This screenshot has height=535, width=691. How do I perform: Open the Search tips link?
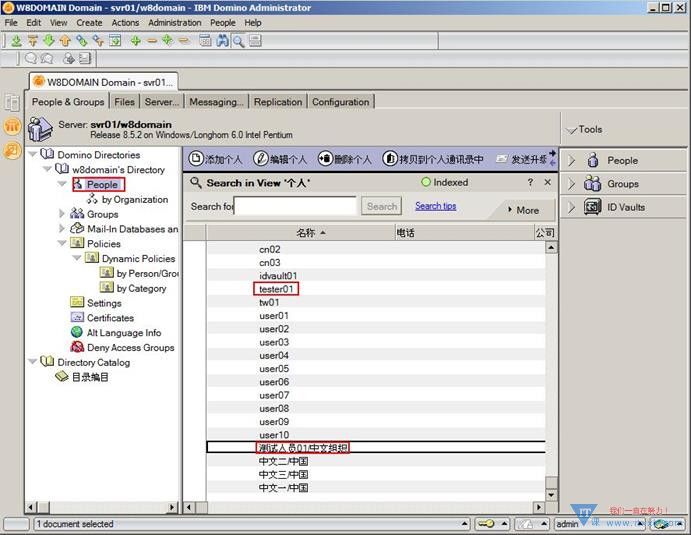click(435, 206)
